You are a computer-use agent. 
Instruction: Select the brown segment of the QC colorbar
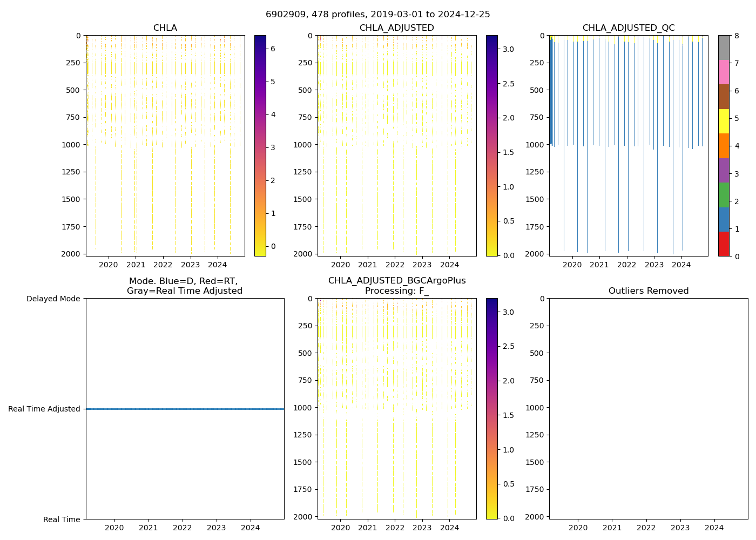click(724, 97)
